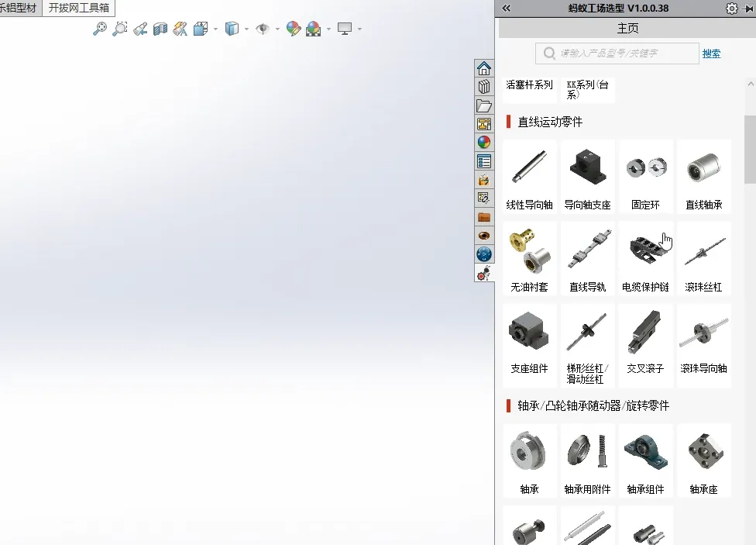Select 线性导向轴 part thumbnail
Screen dimensions: 756x545
[x=529, y=176]
